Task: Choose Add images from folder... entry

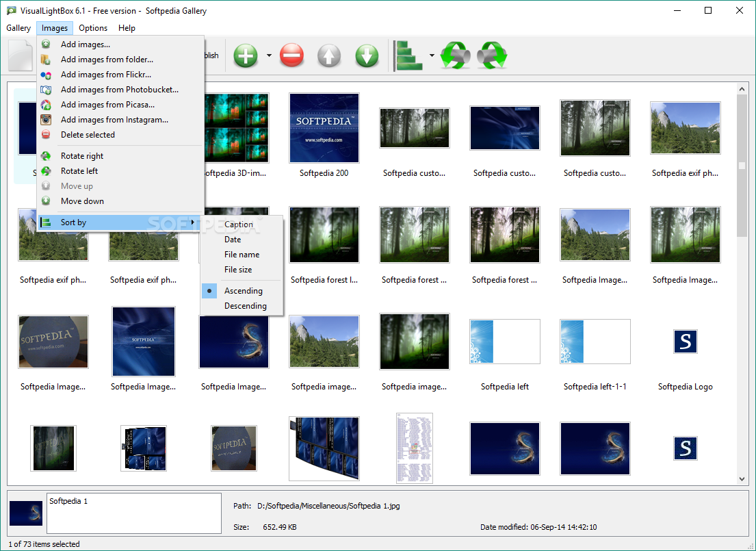Action: 120,60
